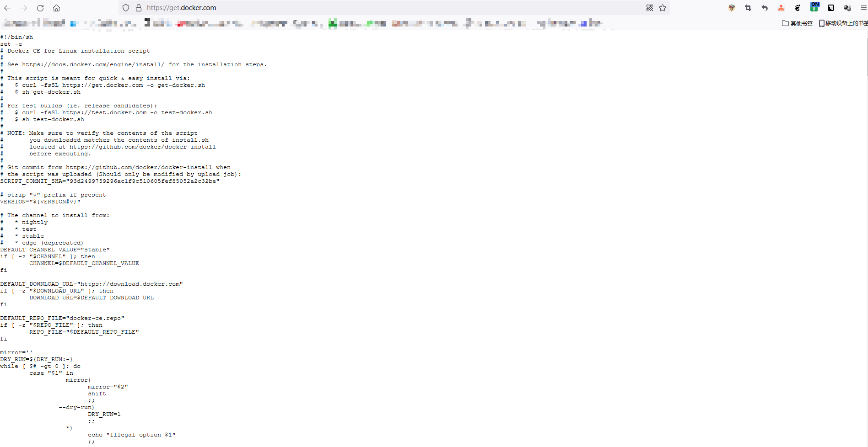Open the tracking protection shield icon
This screenshot has width=868, height=447.
click(126, 8)
